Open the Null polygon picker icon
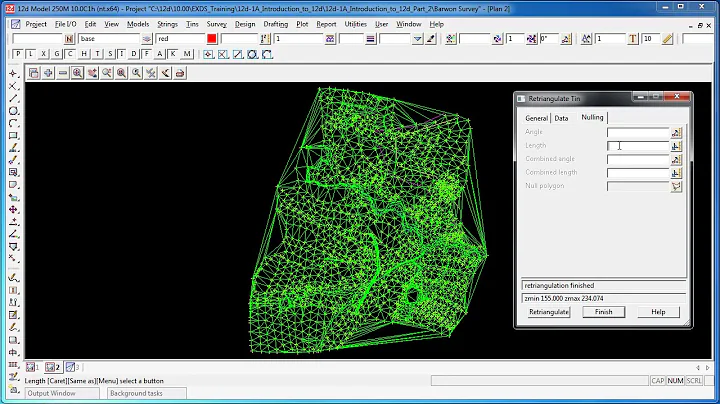The width and height of the screenshot is (720, 404). point(676,186)
